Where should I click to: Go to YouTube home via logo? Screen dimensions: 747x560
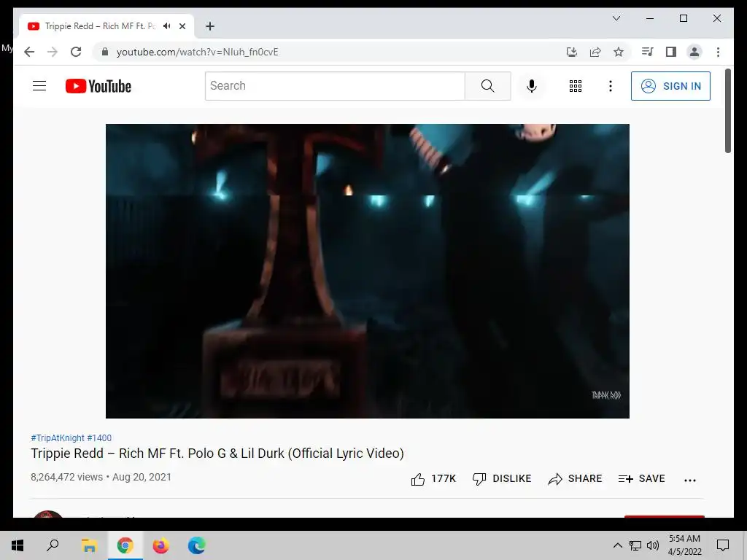pos(98,86)
